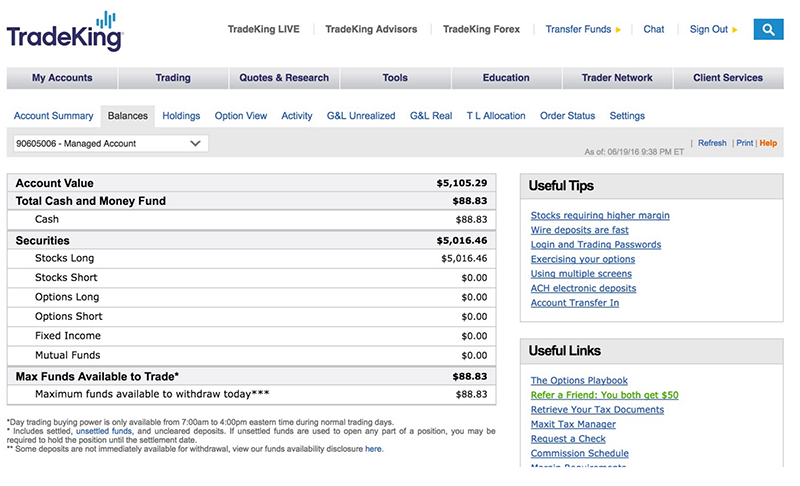
Task: Click the Refresh link
Action: pos(712,143)
